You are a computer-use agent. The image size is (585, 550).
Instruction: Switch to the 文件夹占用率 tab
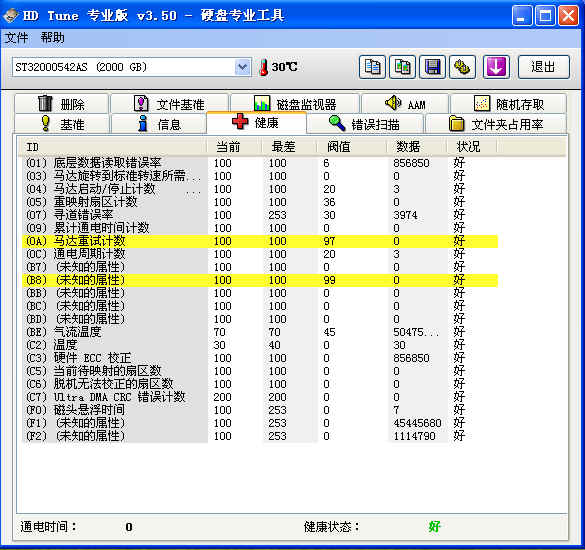point(496,124)
